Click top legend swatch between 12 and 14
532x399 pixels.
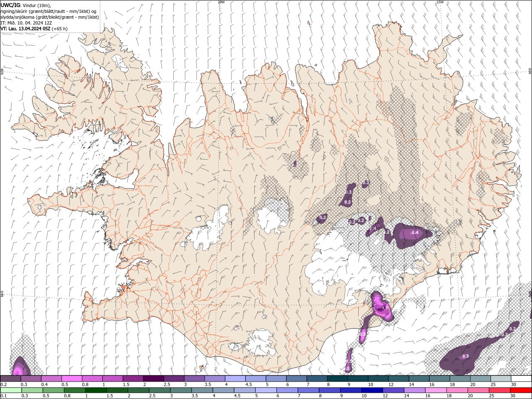point(399,378)
